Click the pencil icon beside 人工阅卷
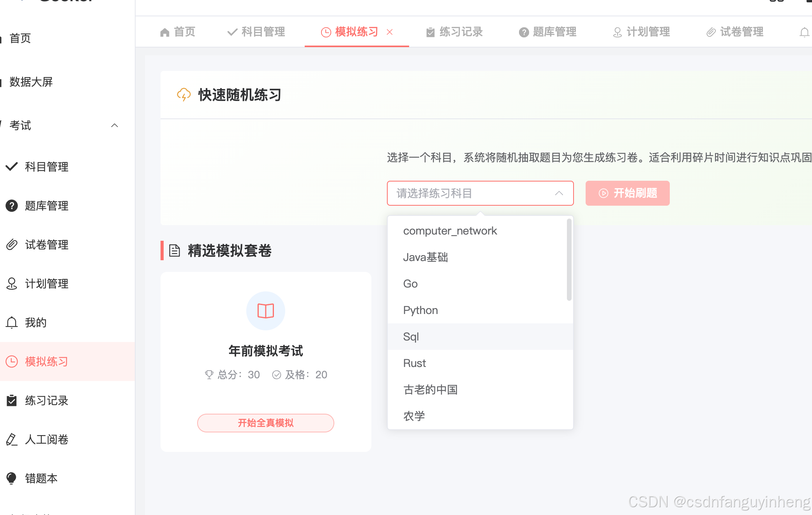 (x=12, y=439)
